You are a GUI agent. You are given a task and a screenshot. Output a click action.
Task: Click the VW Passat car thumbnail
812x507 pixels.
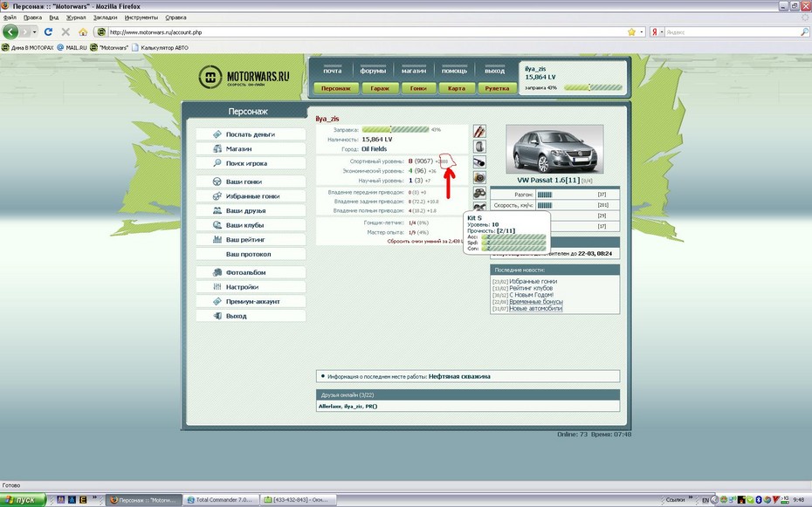tap(554, 149)
